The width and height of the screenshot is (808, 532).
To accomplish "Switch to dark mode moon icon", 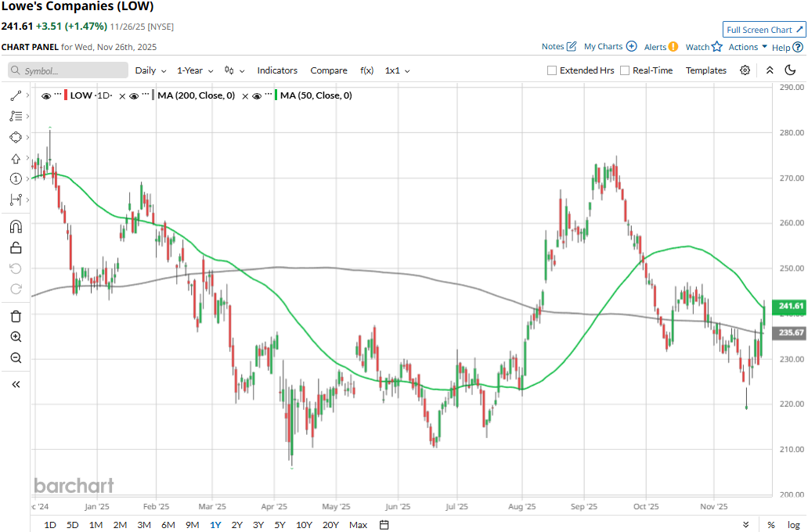I will click(x=790, y=70).
